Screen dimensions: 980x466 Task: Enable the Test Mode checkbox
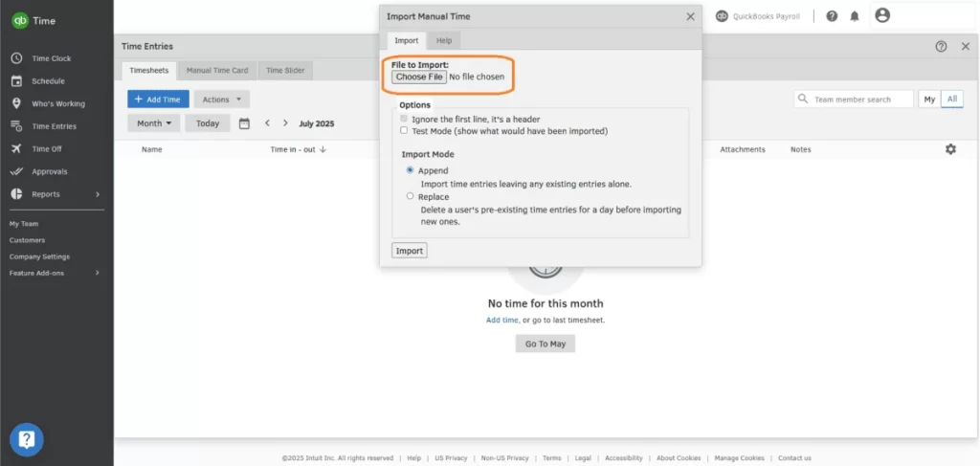(404, 130)
